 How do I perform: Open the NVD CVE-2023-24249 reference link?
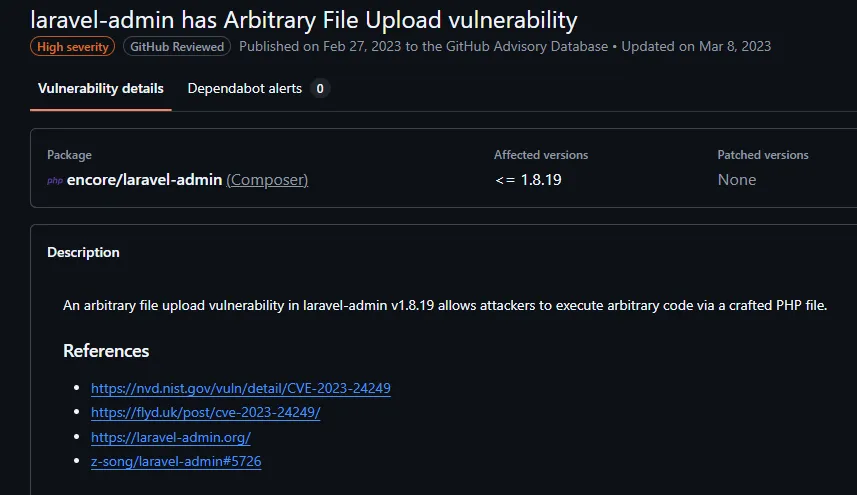(x=240, y=388)
